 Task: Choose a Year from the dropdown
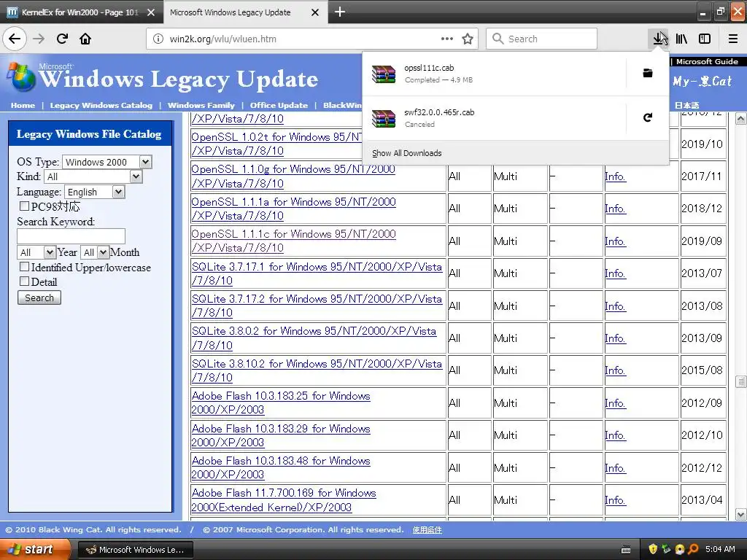pyautogui.click(x=36, y=252)
